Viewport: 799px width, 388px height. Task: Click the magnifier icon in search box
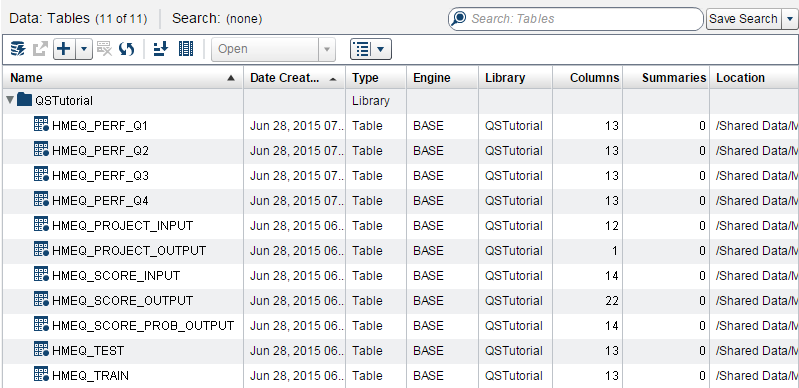[459, 18]
